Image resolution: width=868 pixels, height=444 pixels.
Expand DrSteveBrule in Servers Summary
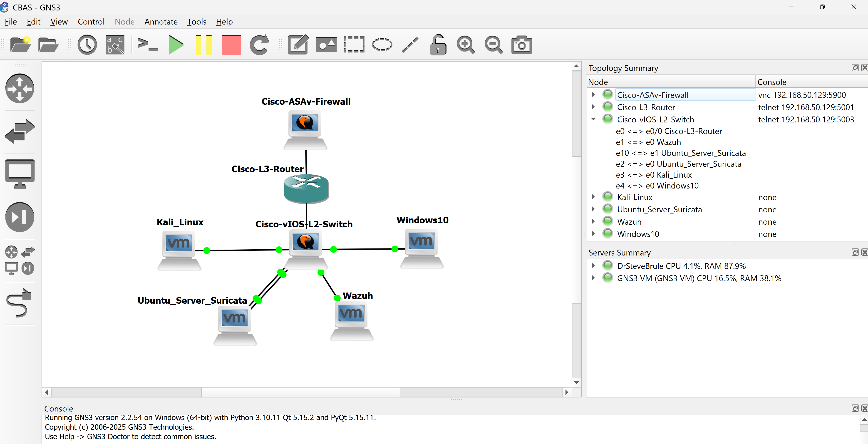(x=593, y=265)
